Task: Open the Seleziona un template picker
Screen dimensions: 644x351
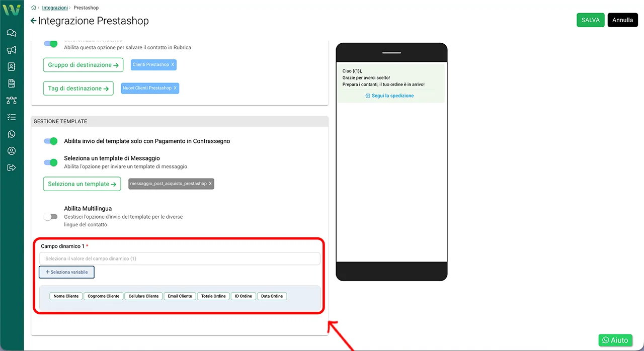Action: [x=82, y=184]
